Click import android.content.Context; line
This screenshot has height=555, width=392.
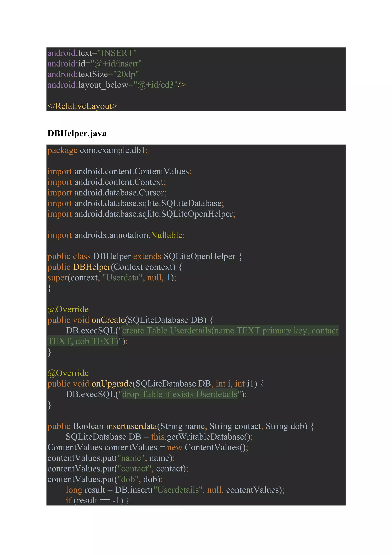106,182
